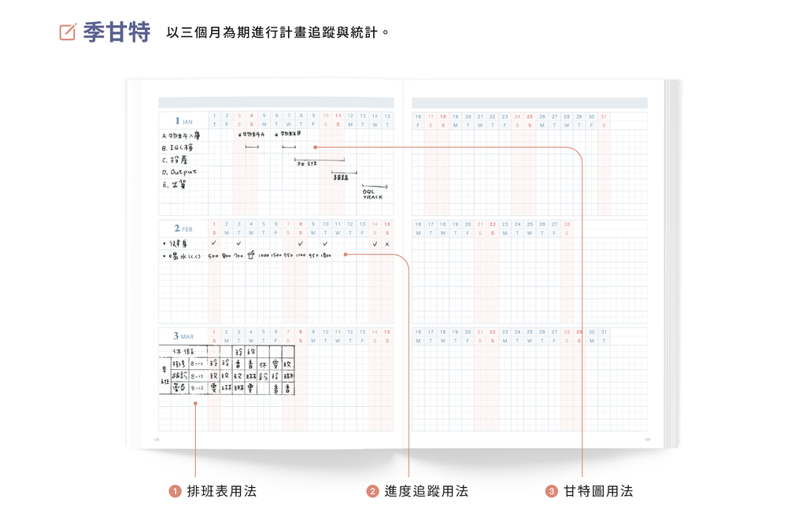Click the OQC TRACK annotation in January

coord(372,194)
